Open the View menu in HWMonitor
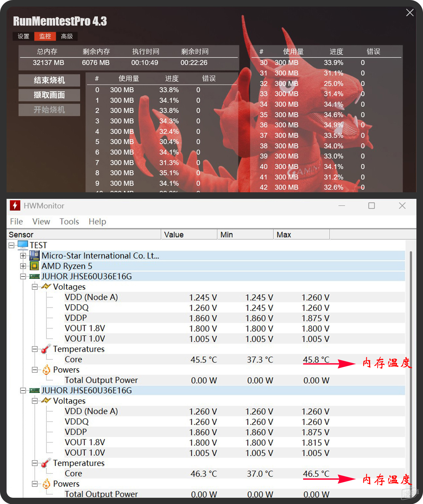The image size is (423, 504). click(x=41, y=222)
